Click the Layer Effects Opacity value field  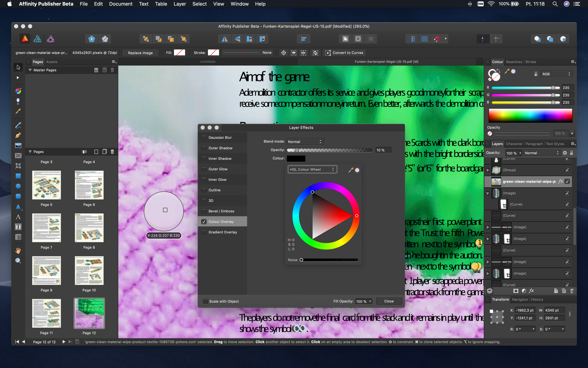point(383,150)
